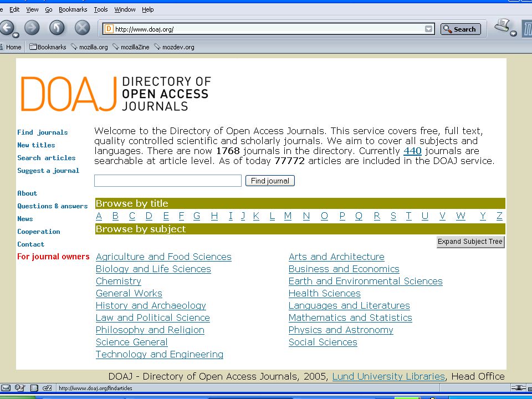Viewport: 532px width, 399px height.
Task: Open About sidebar link
Action: pyautogui.click(x=27, y=193)
